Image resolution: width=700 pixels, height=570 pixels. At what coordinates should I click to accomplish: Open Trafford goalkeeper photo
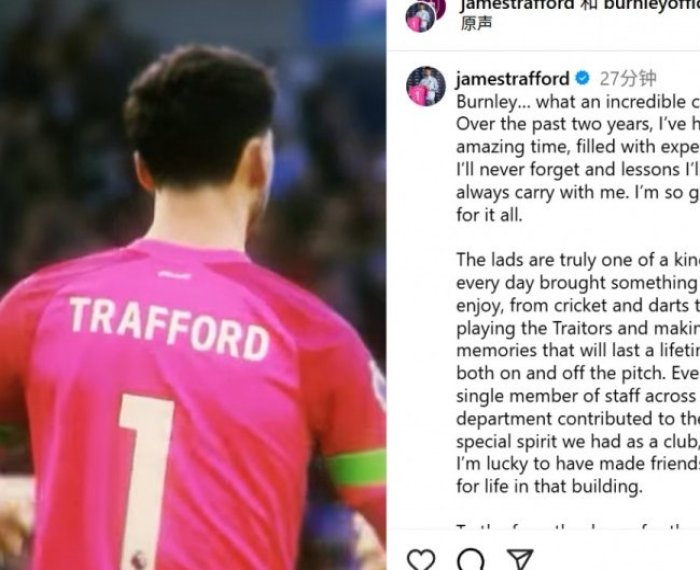[193, 285]
